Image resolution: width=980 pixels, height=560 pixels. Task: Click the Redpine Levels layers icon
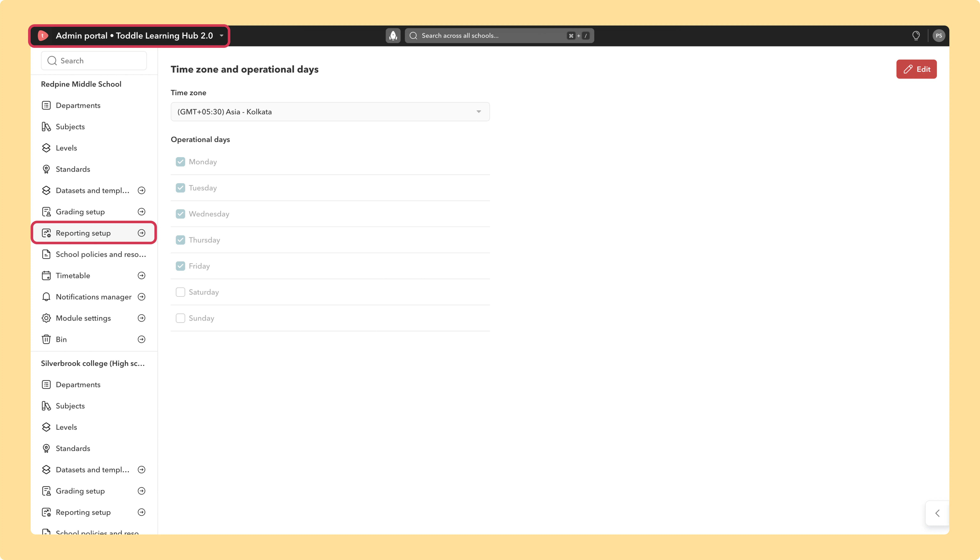46,148
